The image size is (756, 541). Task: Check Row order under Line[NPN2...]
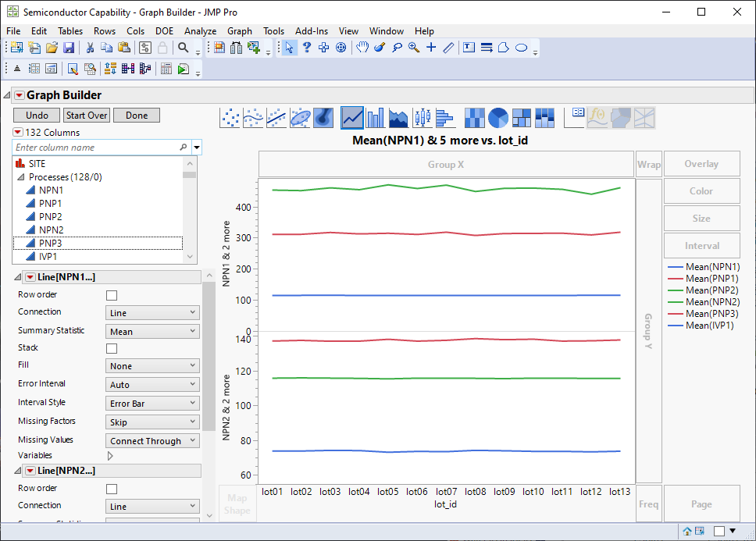tap(112, 489)
